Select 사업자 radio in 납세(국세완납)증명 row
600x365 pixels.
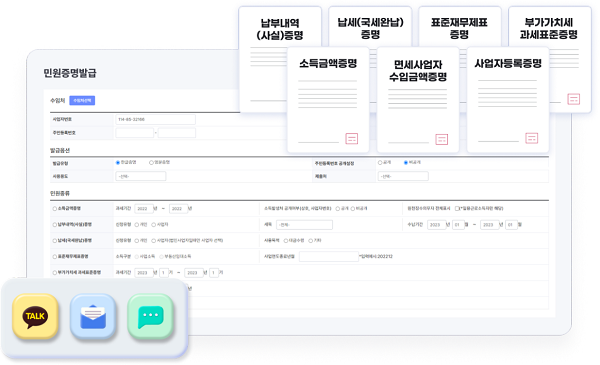click(x=153, y=241)
